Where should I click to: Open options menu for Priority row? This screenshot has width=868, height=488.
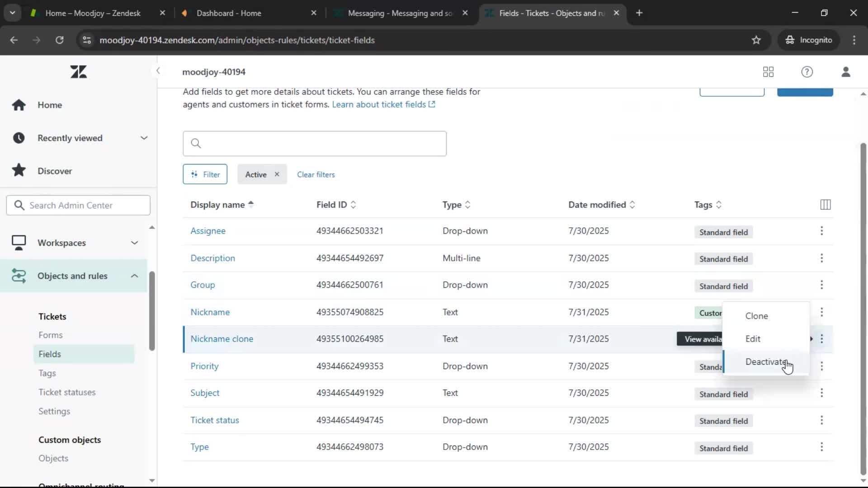(x=821, y=366)
